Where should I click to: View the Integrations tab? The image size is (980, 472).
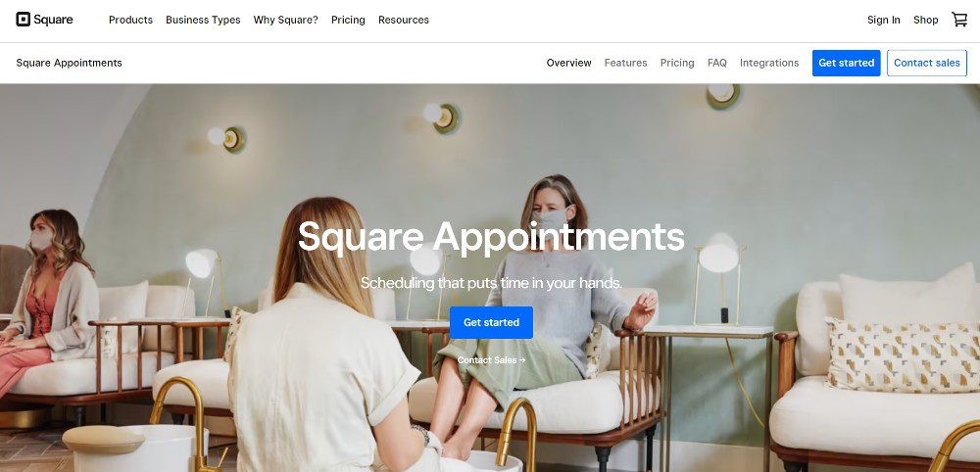point(769,63)
